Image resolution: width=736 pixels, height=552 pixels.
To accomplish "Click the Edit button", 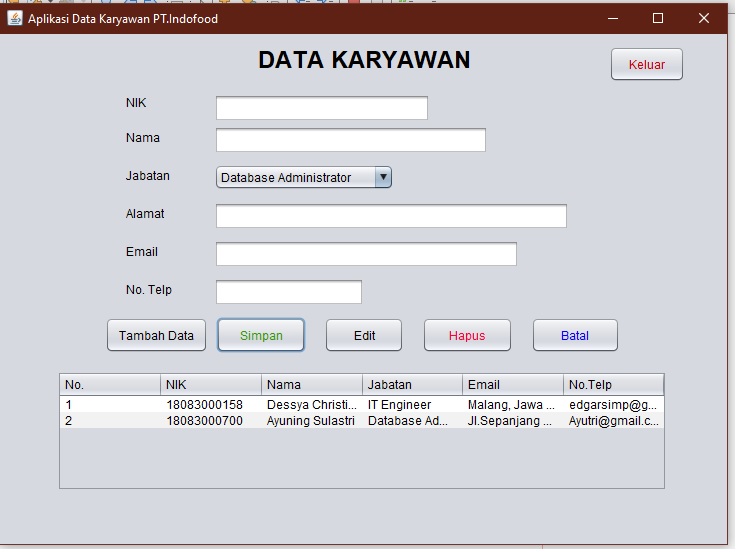I will pos(364,335).
